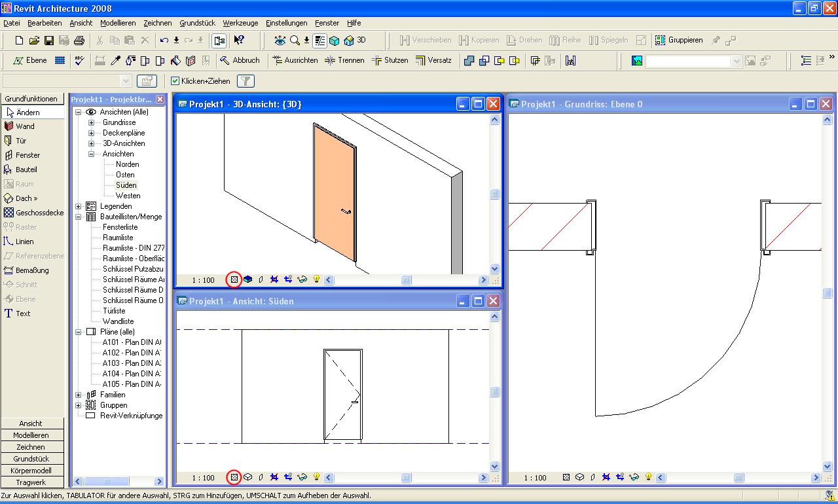Open detail level icon in Grundriss view bar
Viewport: 838px width, 504px height.
pyautogui.click(x=566, y=478)
